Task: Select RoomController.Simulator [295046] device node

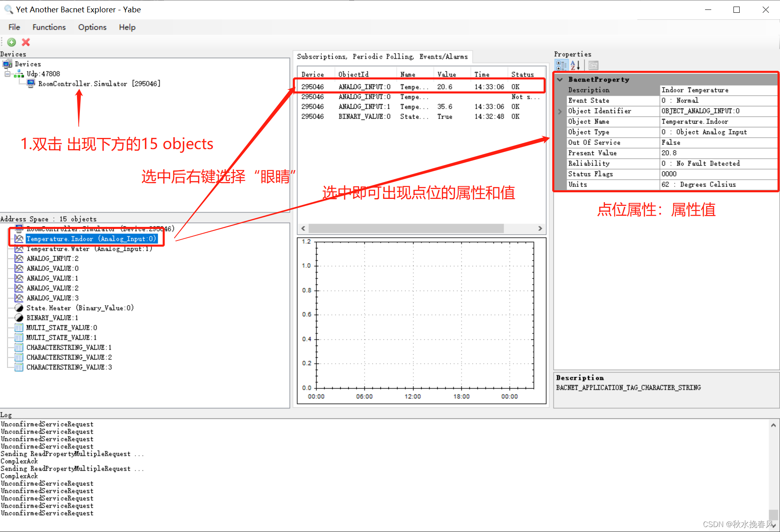Action: [x=99, y=84]
